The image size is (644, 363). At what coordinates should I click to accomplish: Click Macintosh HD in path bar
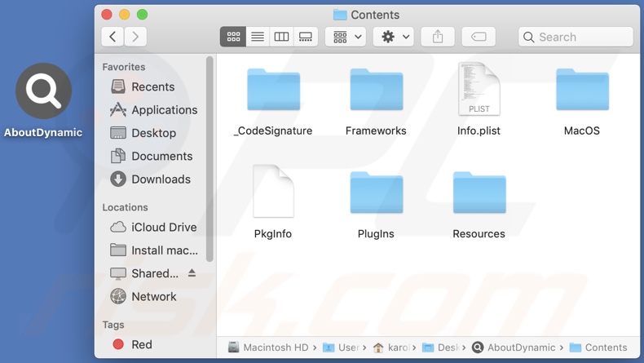268,348
